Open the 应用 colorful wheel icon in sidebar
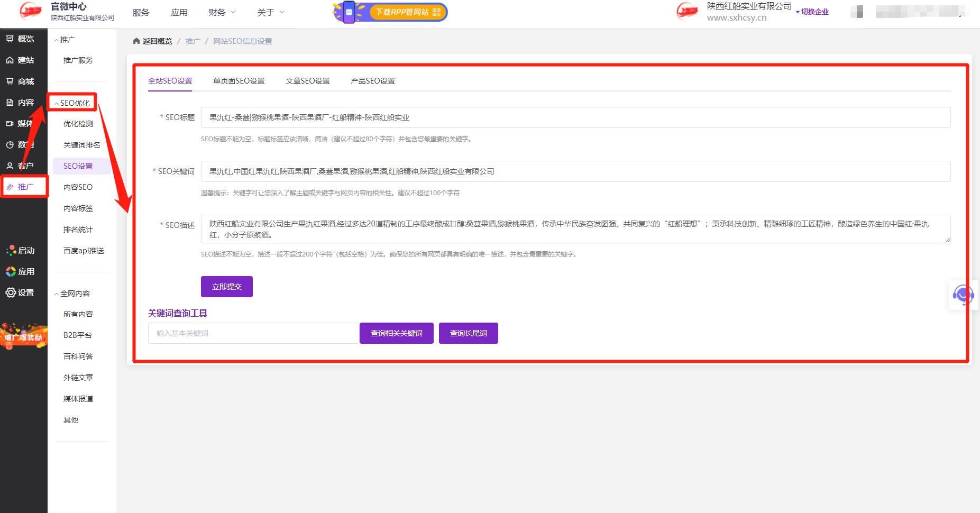980x513 pixels. 11,271
